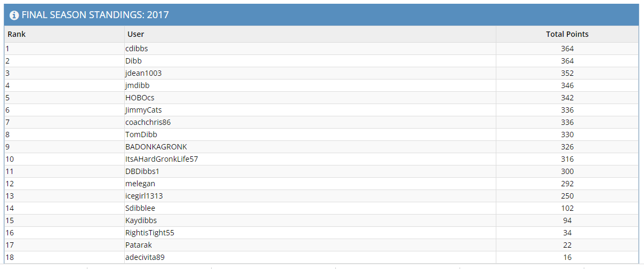Open coachchris86 user entry
644x269 pixels.
pos(148,122)
